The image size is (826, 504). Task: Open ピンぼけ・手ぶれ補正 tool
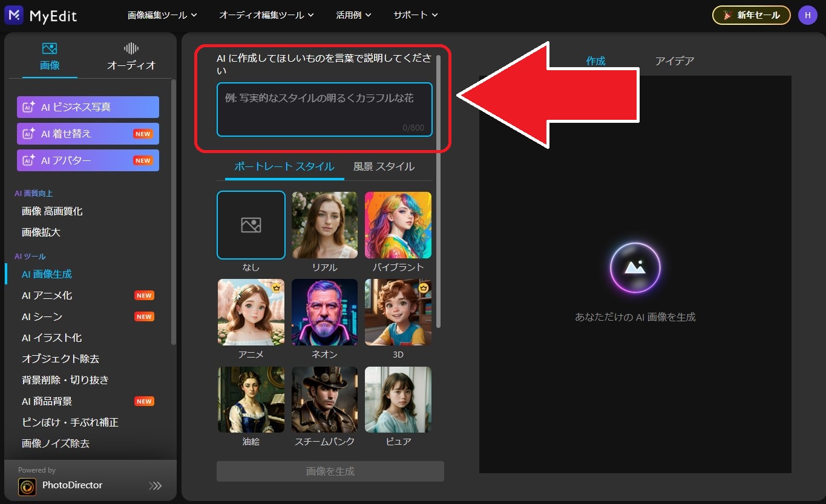pyautogui.click(x=70, y=422)
